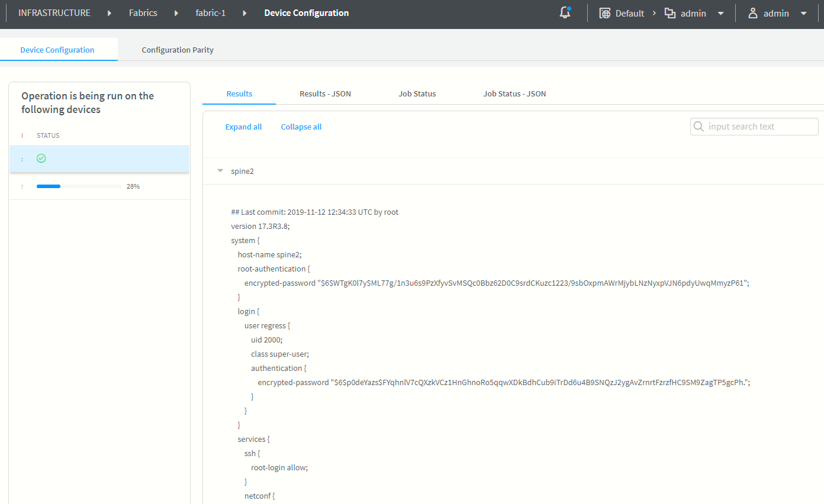Open the Job Status - JSON tab
824x504 pixels.
point(514,93)
